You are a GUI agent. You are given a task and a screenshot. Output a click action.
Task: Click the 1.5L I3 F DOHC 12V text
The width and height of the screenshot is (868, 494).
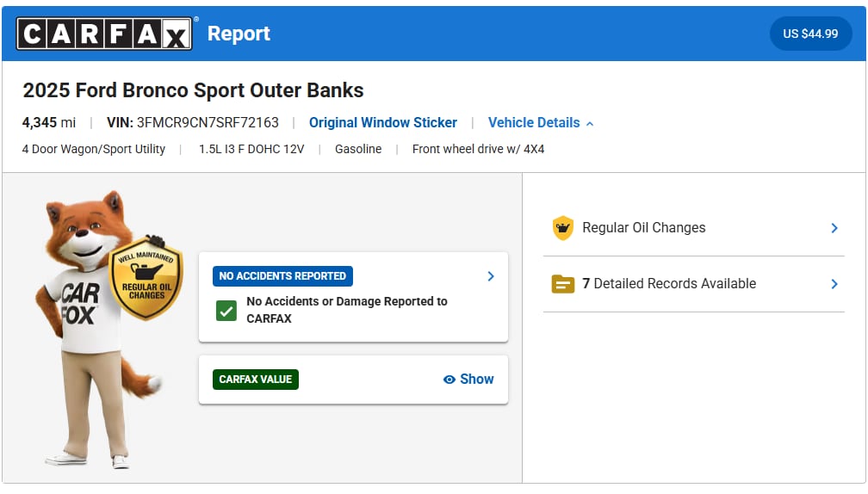[251, 149]
